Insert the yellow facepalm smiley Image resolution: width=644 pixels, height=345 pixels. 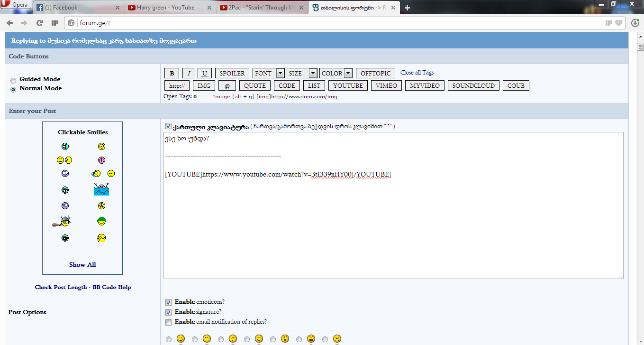(x=101, y=238)
